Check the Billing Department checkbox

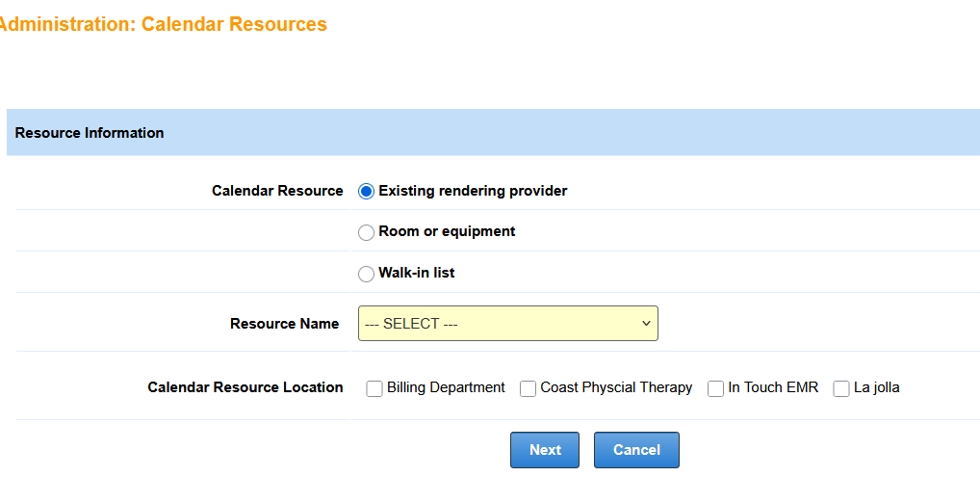click(374, 388)
